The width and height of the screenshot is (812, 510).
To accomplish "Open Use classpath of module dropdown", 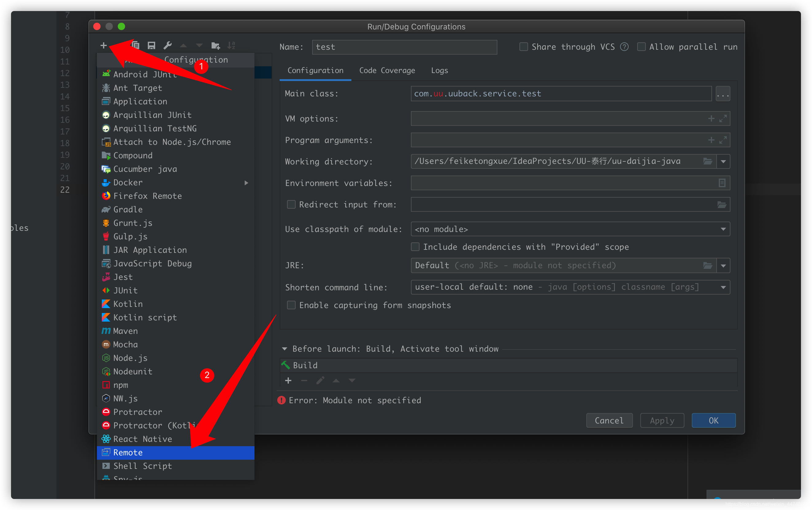I will [723, 229].
